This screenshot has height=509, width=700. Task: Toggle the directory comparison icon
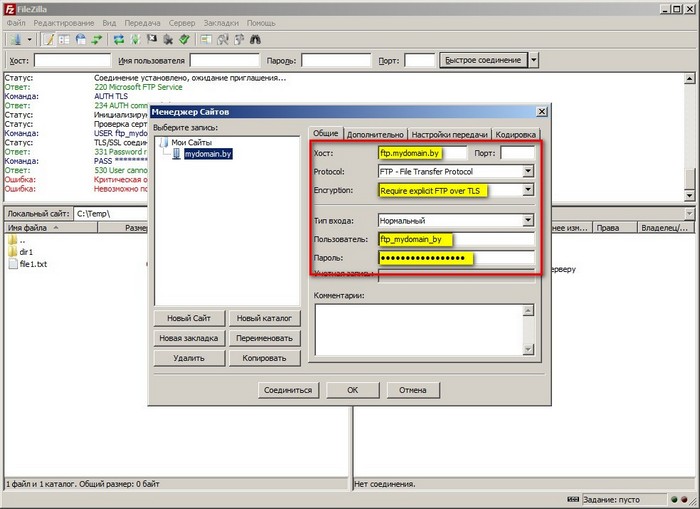click(x=222, y=40)
